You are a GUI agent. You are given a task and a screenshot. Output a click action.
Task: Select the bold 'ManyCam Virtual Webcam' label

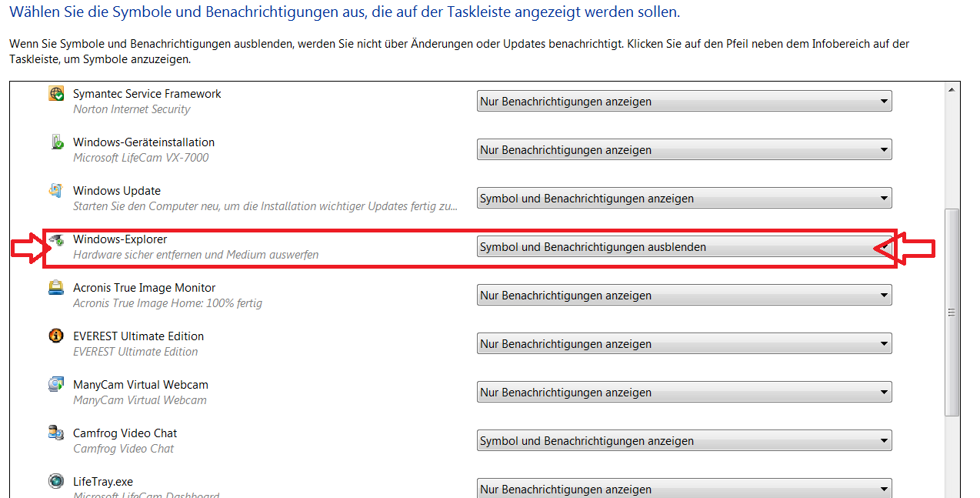tap(141, 385)
